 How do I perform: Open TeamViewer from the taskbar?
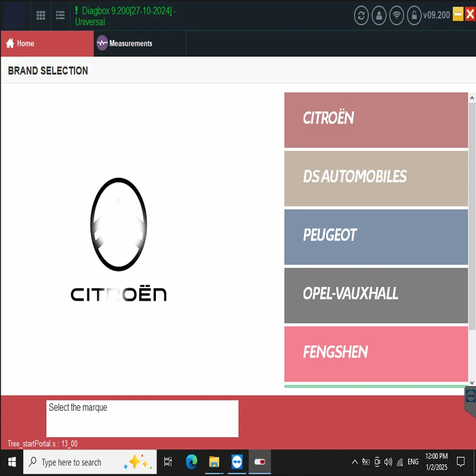pyautogui.click(x=237, y=462)
